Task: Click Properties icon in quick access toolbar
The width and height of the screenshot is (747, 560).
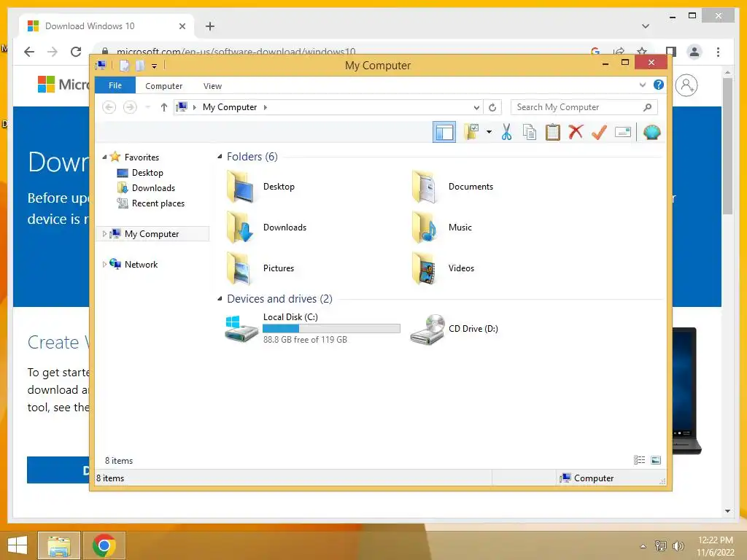Action: (x=124, y=65)
